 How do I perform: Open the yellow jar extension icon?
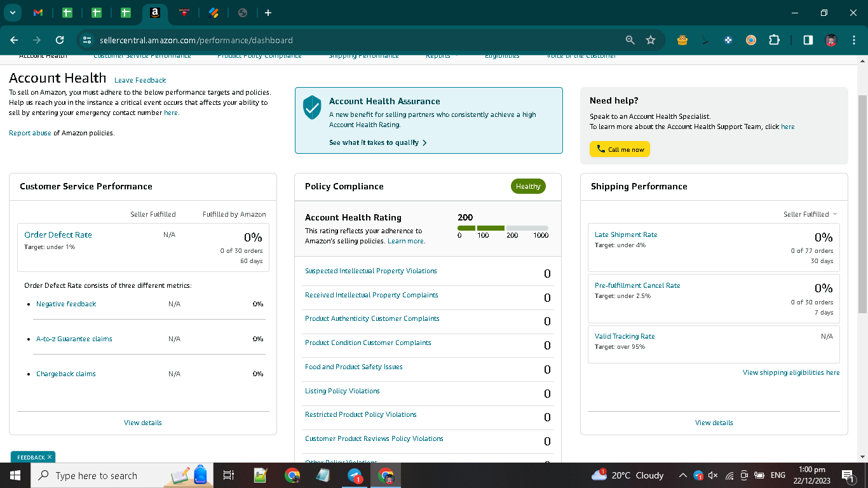[x=682, y=40]
